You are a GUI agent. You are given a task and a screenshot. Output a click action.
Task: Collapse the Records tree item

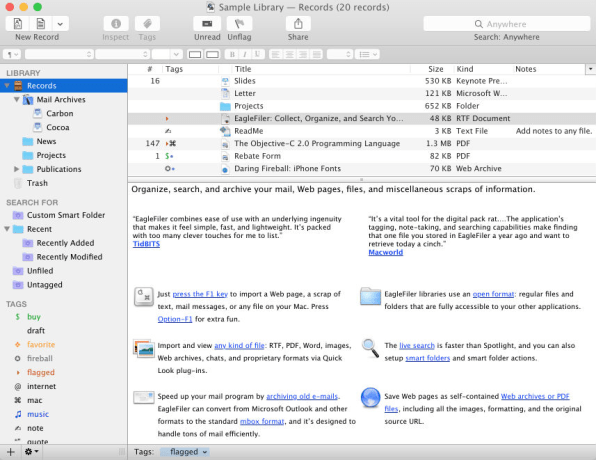pyautogui.click(x=7, y=86)
